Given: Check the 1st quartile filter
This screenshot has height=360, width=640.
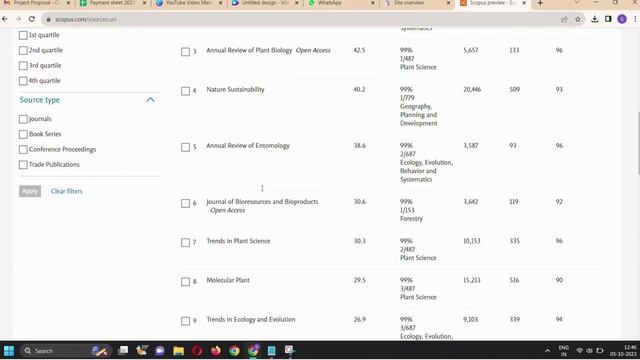Looking at the screenshot, I should click(x=23, y=35).
